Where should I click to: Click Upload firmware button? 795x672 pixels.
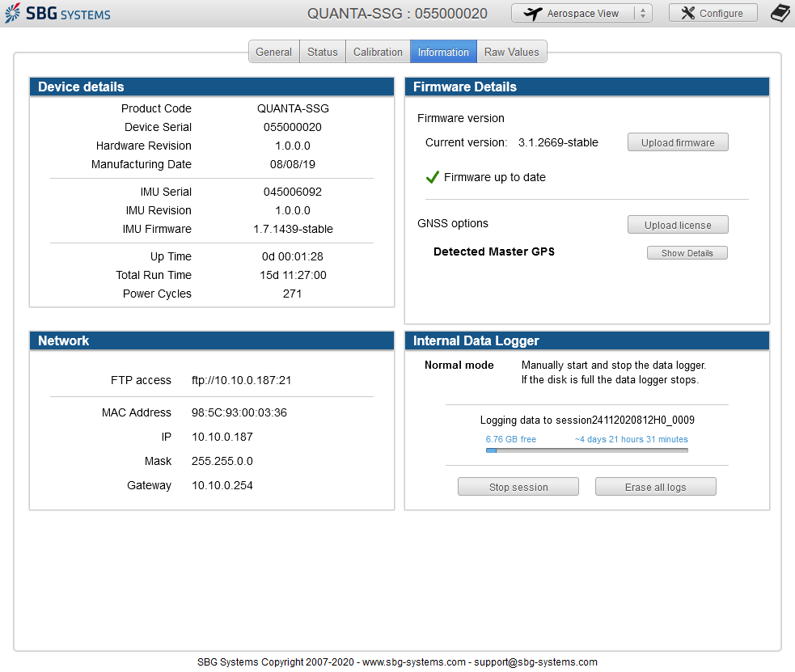click(678, 142)
